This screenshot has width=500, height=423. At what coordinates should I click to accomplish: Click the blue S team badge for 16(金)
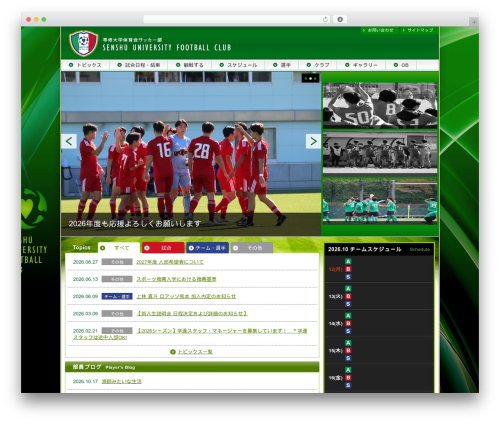348,385
